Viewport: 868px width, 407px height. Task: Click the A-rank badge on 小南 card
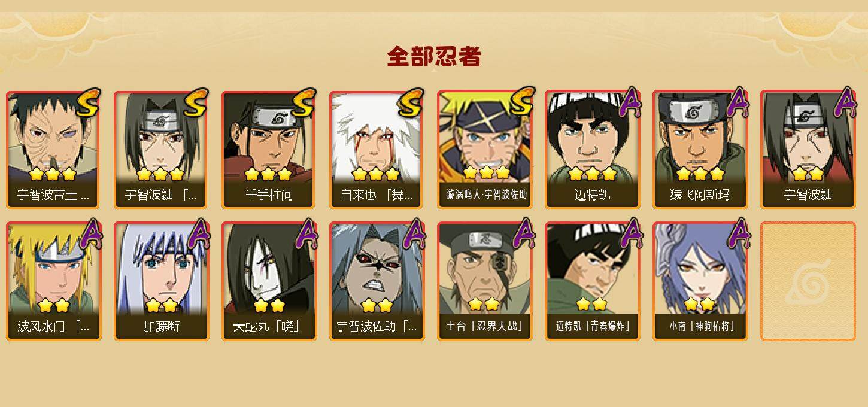pos(738,233)
